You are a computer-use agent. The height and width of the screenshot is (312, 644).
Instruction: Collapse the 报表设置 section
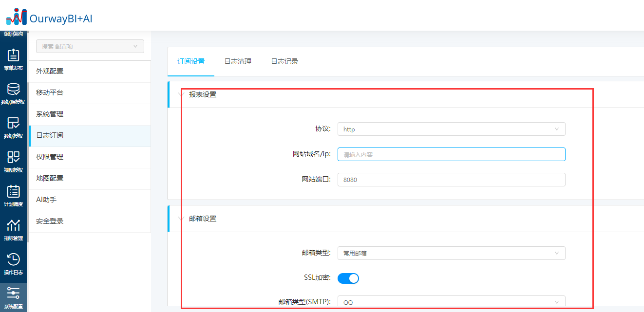click(182, 94)
